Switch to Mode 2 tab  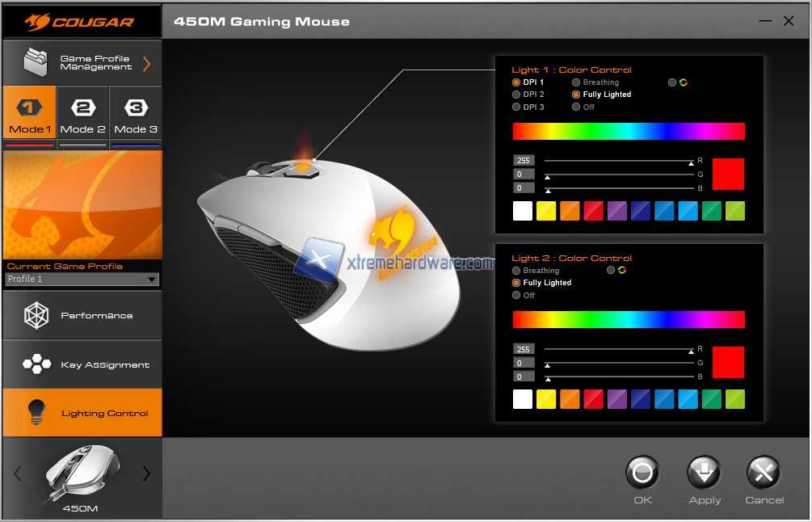click(83, 116)
